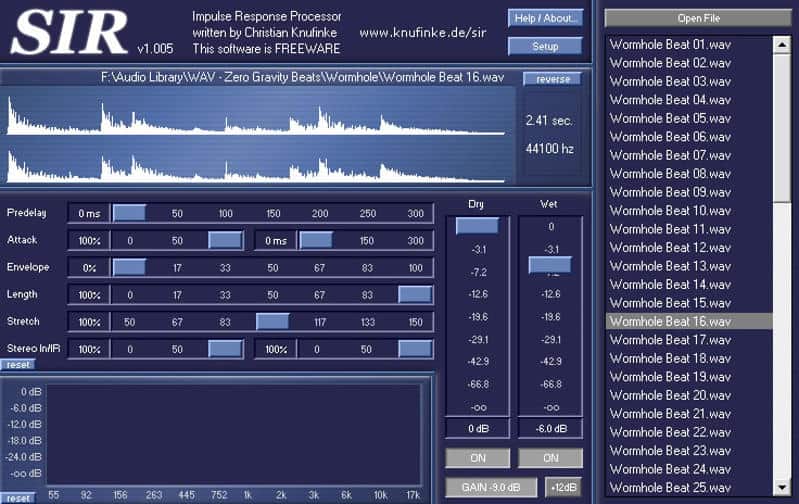The width and height of the screenshot is (799, 504).
Task: Click the Help / About button
Action: pyautogui.click(x=545, y=18)
